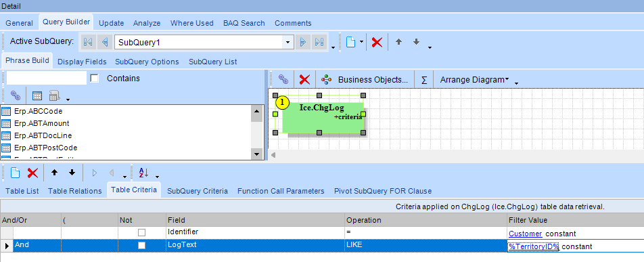Open dropdown arrow next to new subquery icon
The width and height of the screenshot is (644, 262).
(x=361, y=42)
